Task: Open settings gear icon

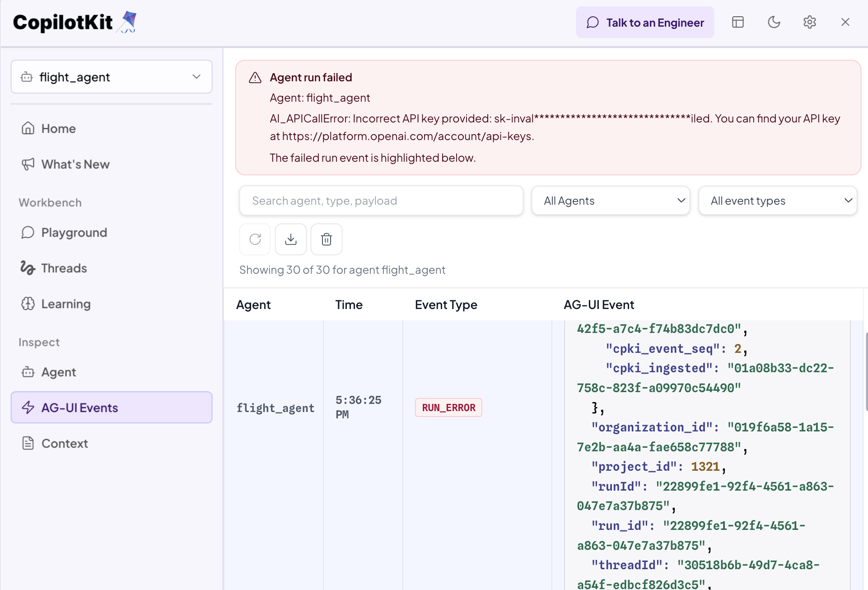Action: tap(809, 22)
